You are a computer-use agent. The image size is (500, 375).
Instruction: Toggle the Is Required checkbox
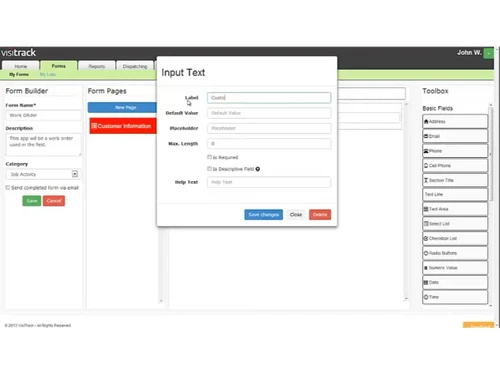[x=209, y=157]
